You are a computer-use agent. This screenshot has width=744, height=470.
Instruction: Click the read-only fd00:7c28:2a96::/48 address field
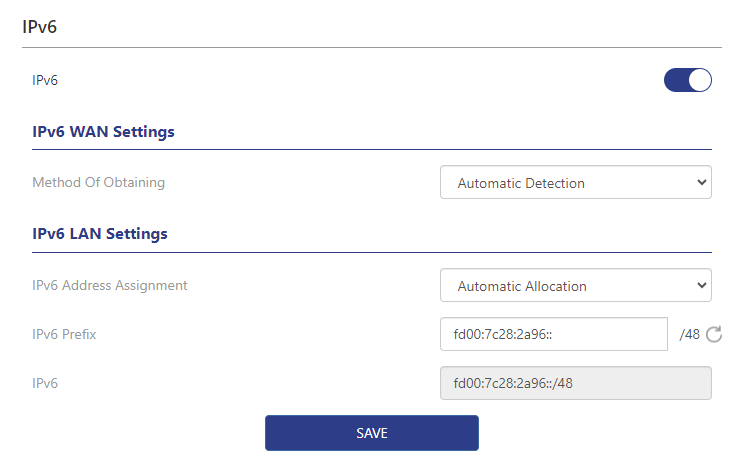[x=575, y=383]
